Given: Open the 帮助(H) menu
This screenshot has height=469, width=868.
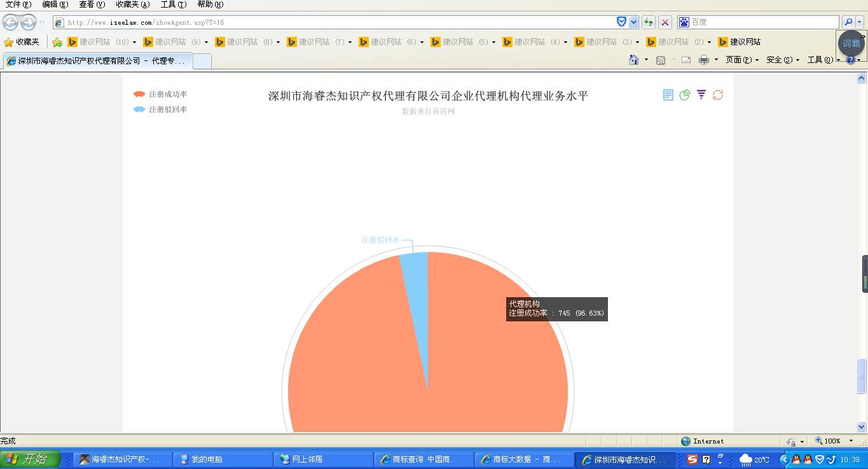Looking at the screenshot, I should (210, 4).
